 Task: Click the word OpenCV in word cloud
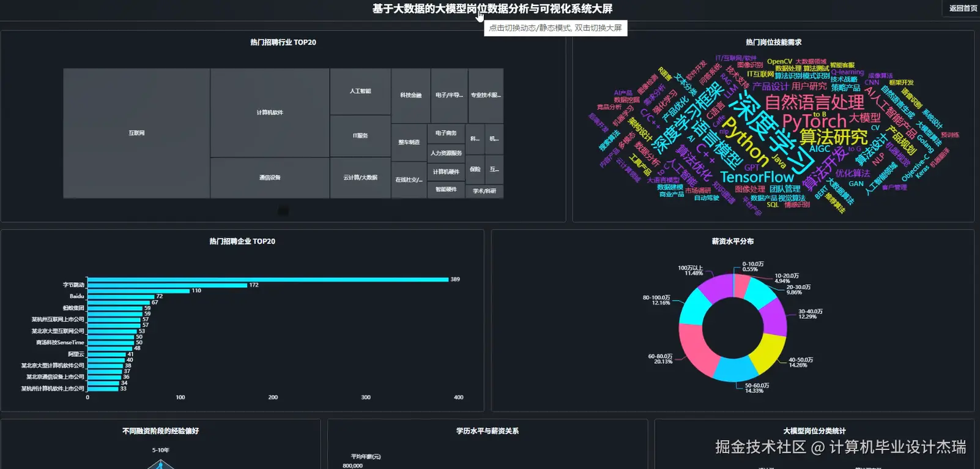click(779, 61)
